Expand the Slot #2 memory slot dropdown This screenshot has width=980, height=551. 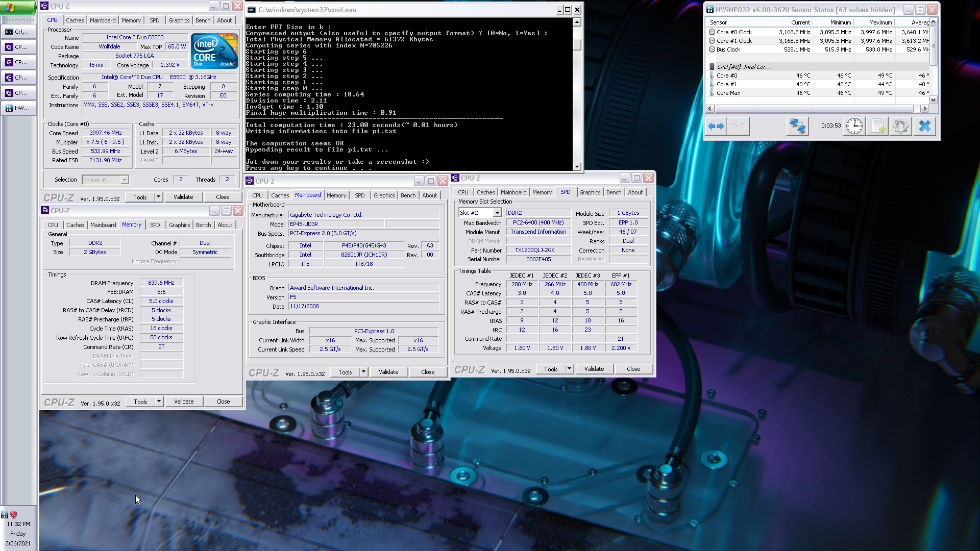497,213
